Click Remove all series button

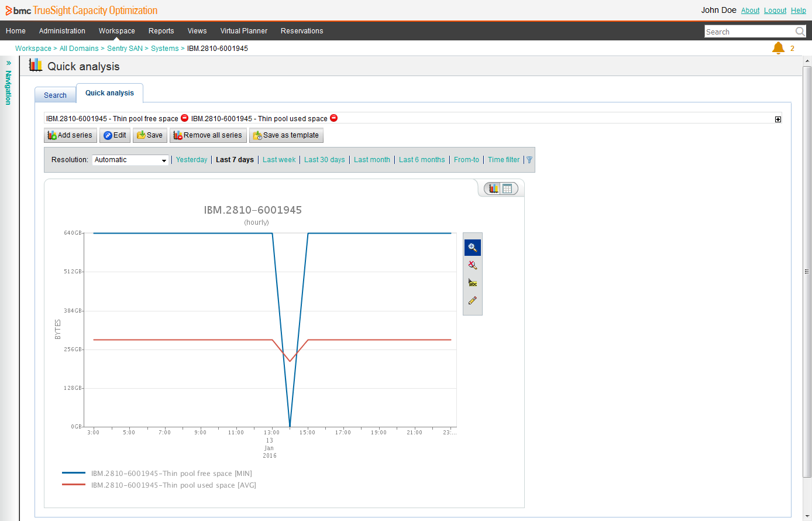208,135
